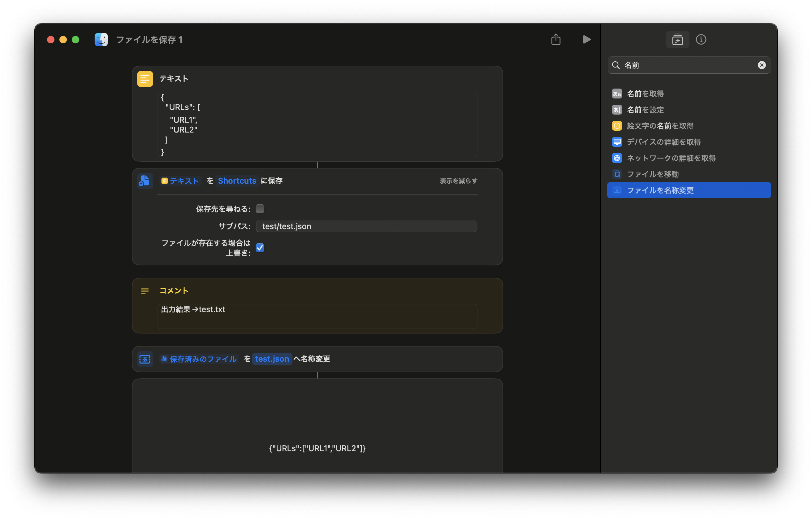This screenshot has height=519, width=812.
Task: Collapse options with 表示を減らす
Action: pyautogui.click(x=458, y=181)
